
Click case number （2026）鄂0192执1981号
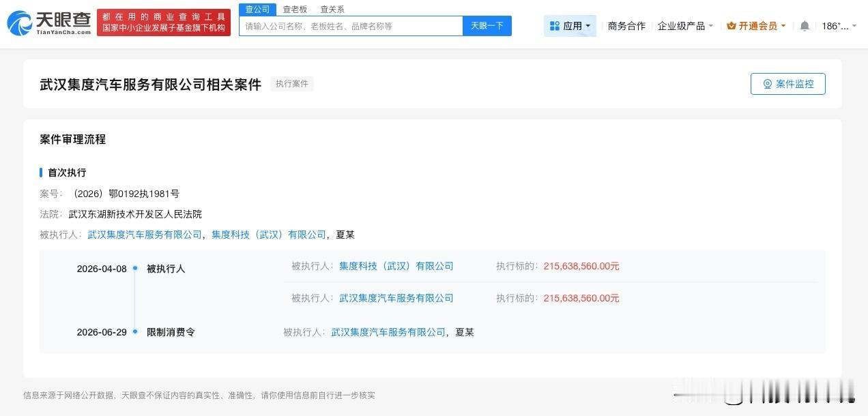[124, 194]
